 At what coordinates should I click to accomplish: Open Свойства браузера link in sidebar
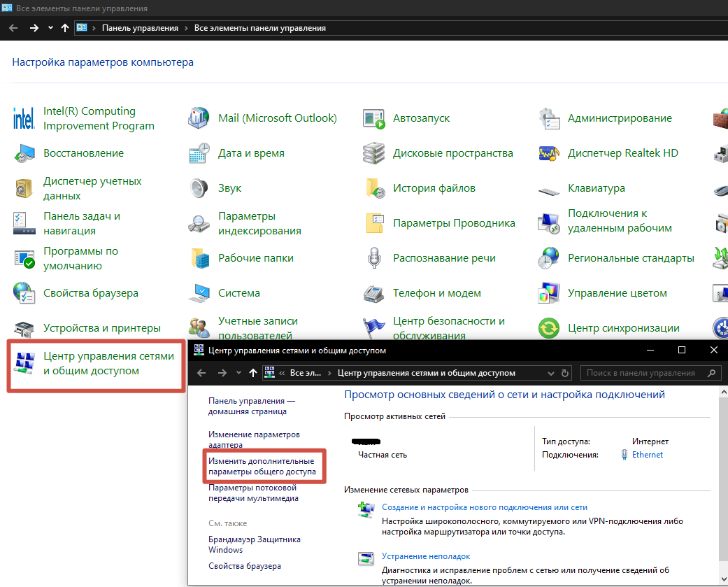coord(244,566)
